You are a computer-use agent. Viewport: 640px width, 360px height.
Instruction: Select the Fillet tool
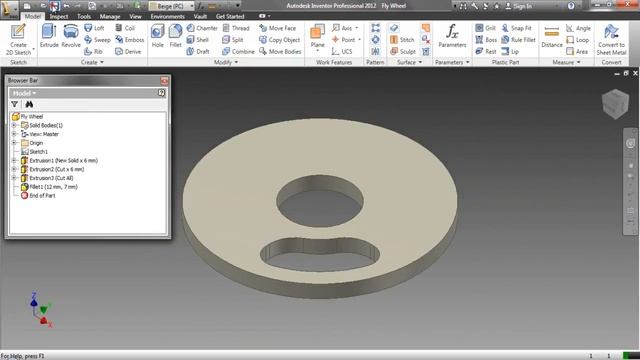pos(175,36)
